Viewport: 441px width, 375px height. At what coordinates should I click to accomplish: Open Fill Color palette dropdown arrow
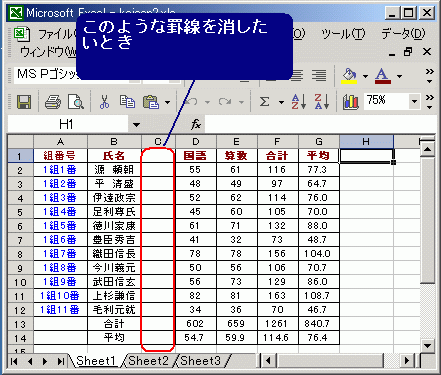pyautogui.click(x=365, y=76)
